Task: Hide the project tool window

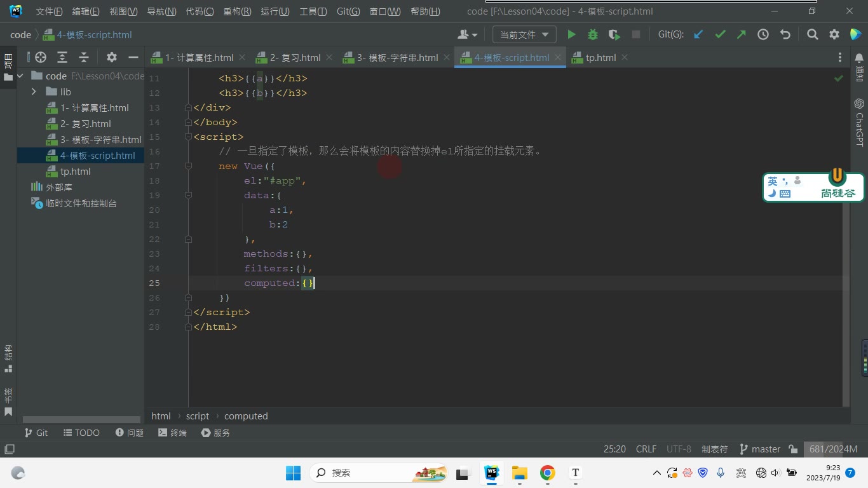Action: (133, 57)
